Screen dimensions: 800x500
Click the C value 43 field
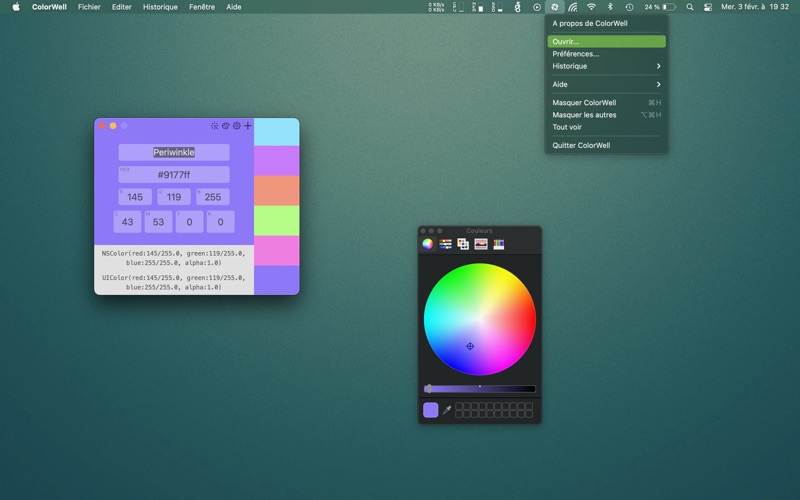click(x=127, y=222)
